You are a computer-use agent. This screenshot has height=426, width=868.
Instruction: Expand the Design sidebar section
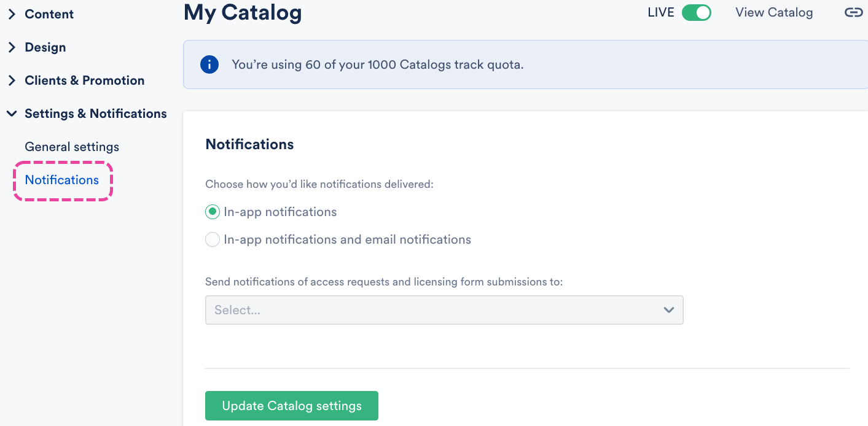coord(45,47)
